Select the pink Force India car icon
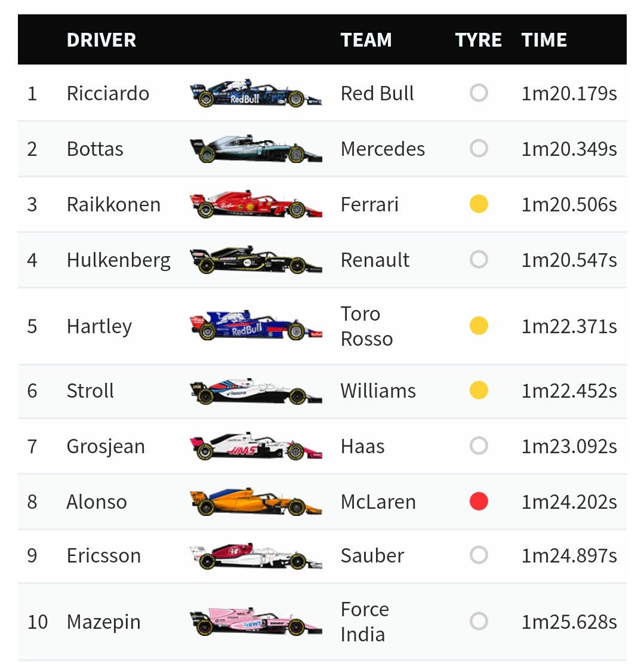644x670 pixels. tap(255, 621)
